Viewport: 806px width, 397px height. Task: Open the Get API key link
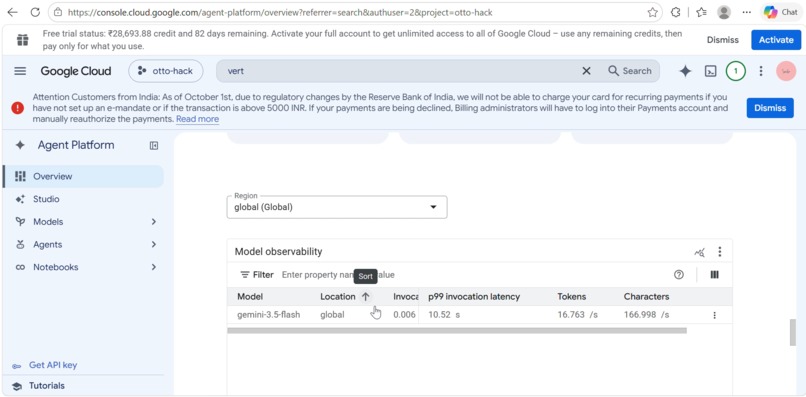[x=52, y=365]
